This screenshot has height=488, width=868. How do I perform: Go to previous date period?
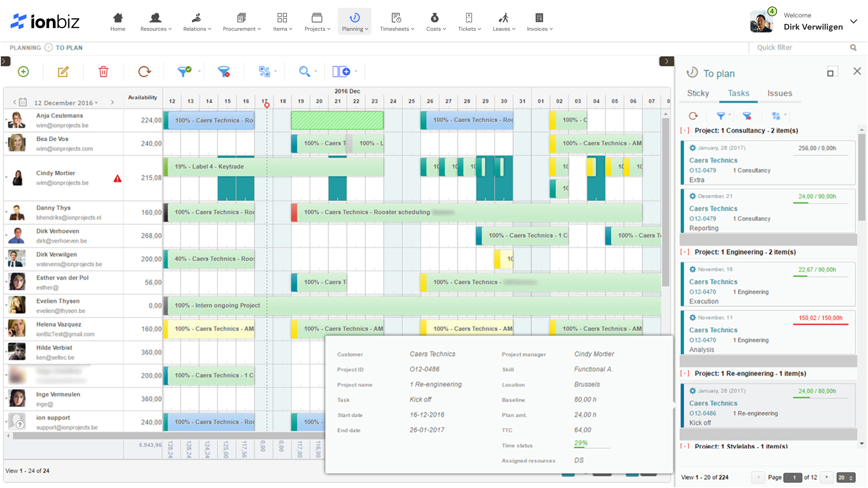coord(14,102)
